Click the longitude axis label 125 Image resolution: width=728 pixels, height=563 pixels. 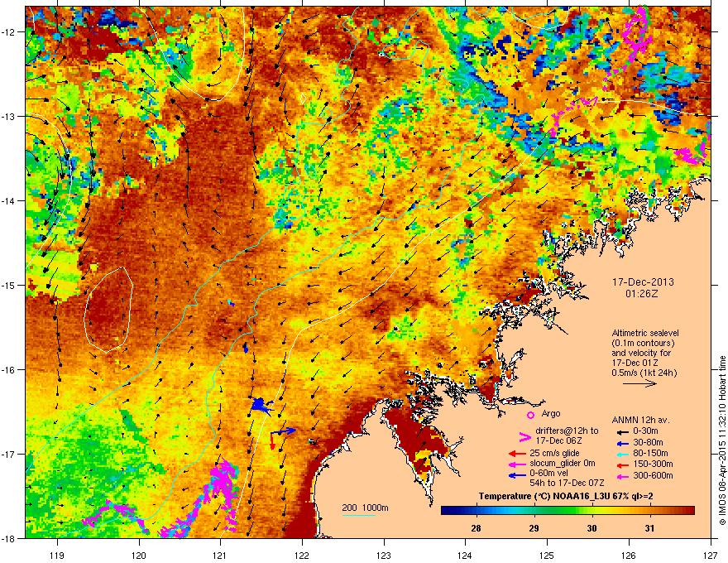pos(547,555)
